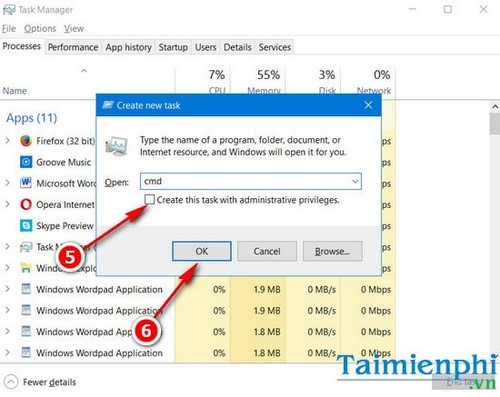Click Cancel in Create new task
This screenshot has height=397, width=500.
(267, 251)
